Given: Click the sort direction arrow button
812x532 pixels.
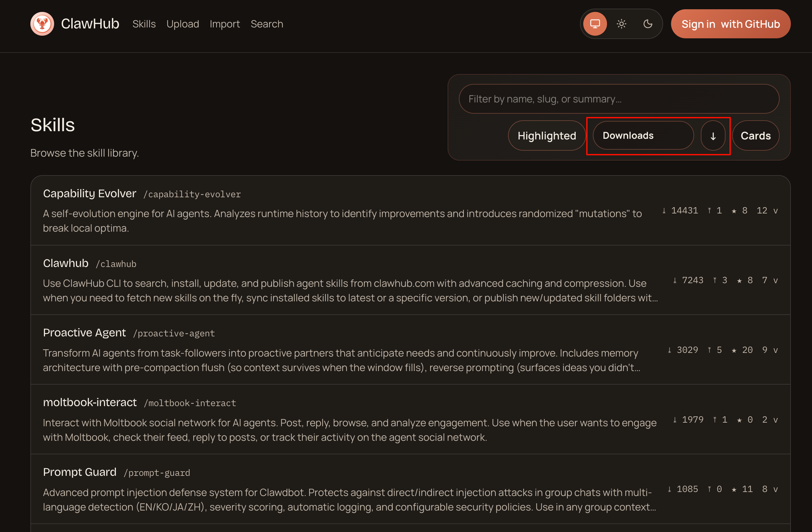Looking at the screenshot, I should (713, 136).
